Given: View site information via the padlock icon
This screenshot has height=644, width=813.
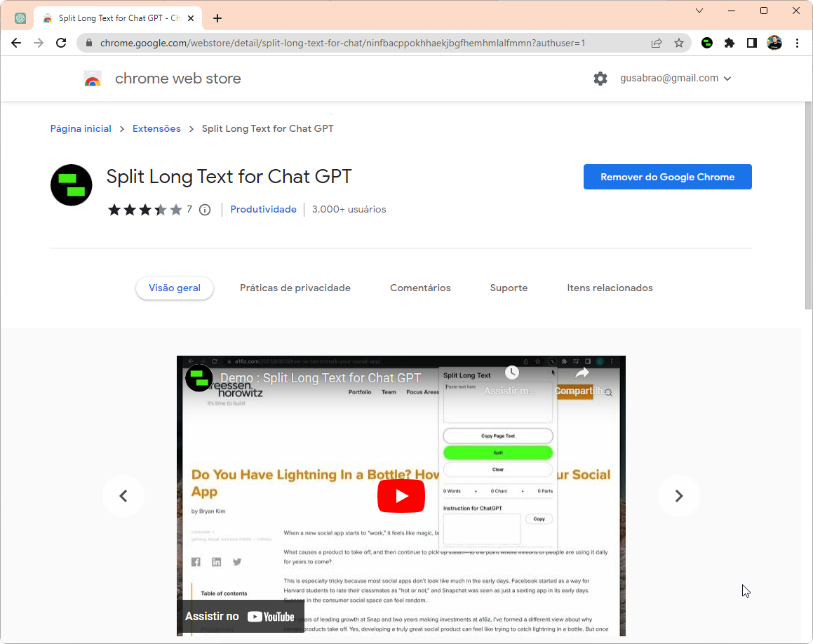Looking at the screenshot, I should (x=88, y=43).
